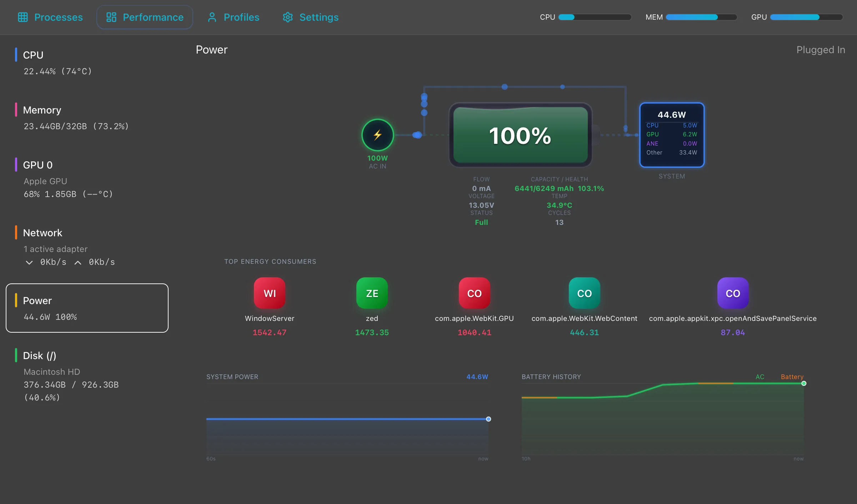
Task: Click the WindowServer energy consumer icon
Action: coord(269,293)
